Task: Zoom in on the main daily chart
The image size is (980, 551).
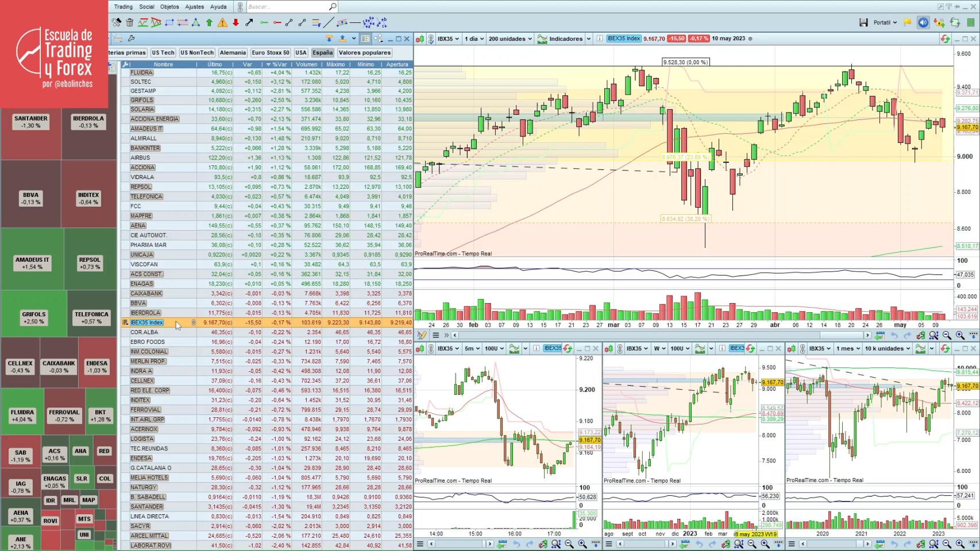Action: pyautogui.click(x=960, y=335)
